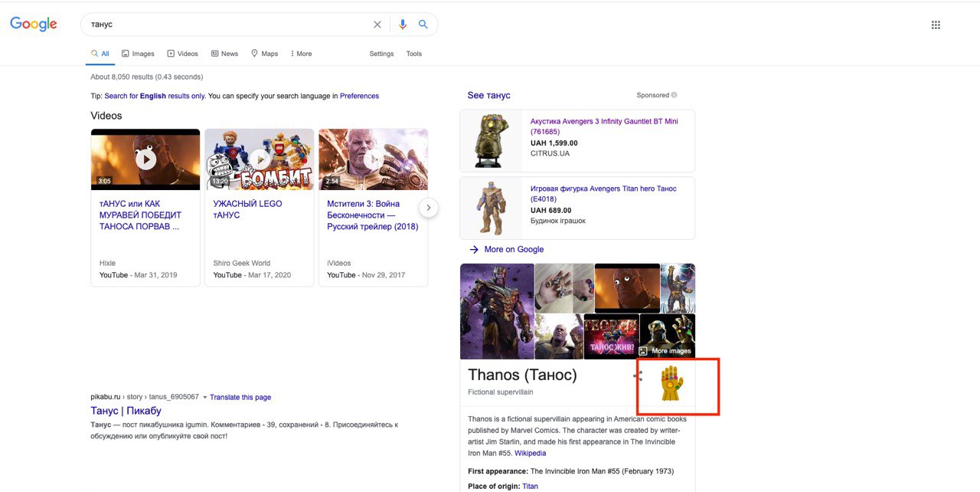Image resolution: width=980 pixels, height=492 pixels.
Task: Click Translate this page link
Action: pyautogui.click(x=240, y=397)
